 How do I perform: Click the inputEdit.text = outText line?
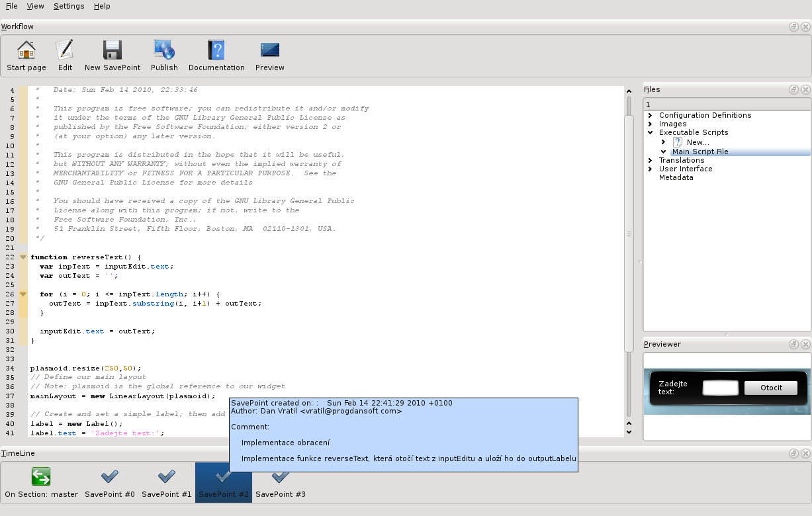pos(97,331)
